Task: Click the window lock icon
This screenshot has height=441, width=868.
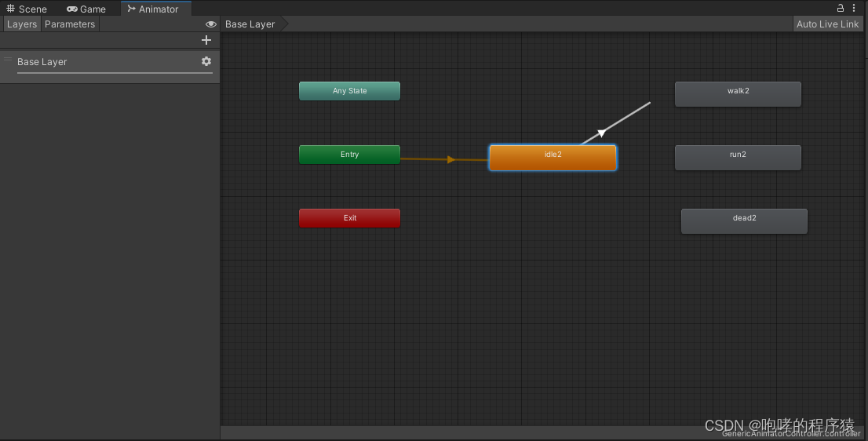Action: 841,8
